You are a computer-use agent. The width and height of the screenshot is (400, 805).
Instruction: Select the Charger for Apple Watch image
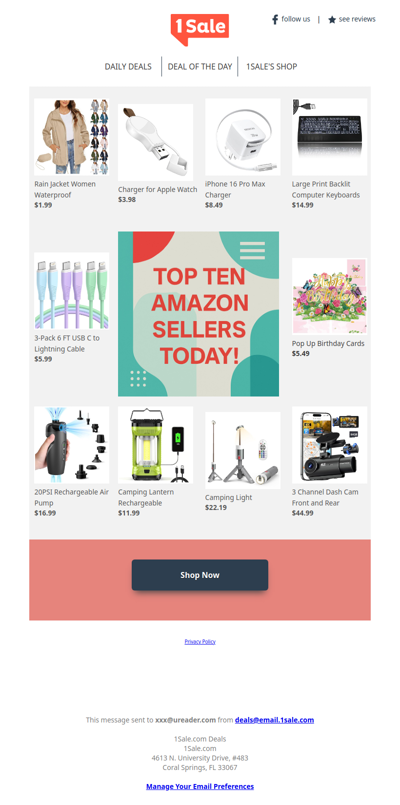[x=156, y=142]
